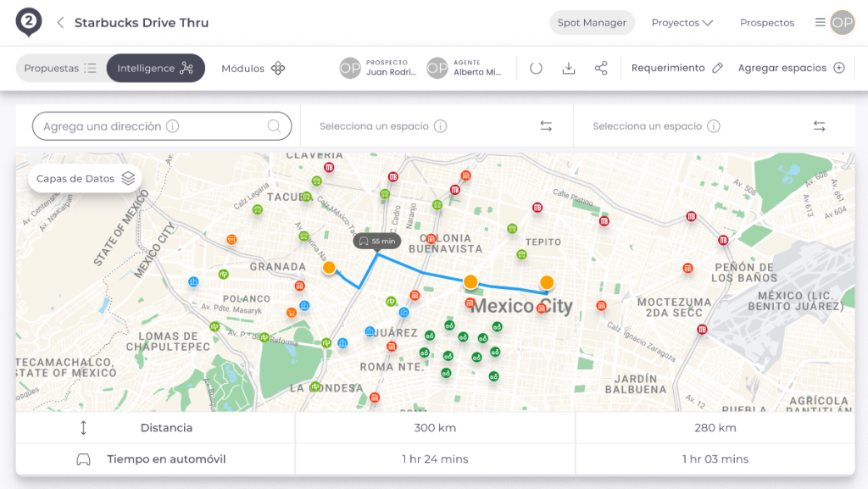Open Módulos
The width and height of the screenshot is (868, 489).
pyautogui.click(x=253, y=68)
